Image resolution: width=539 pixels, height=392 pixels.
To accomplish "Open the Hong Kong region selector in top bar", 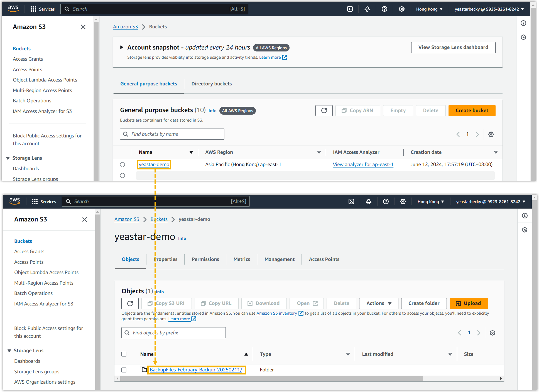I will (x=429, y=9).
